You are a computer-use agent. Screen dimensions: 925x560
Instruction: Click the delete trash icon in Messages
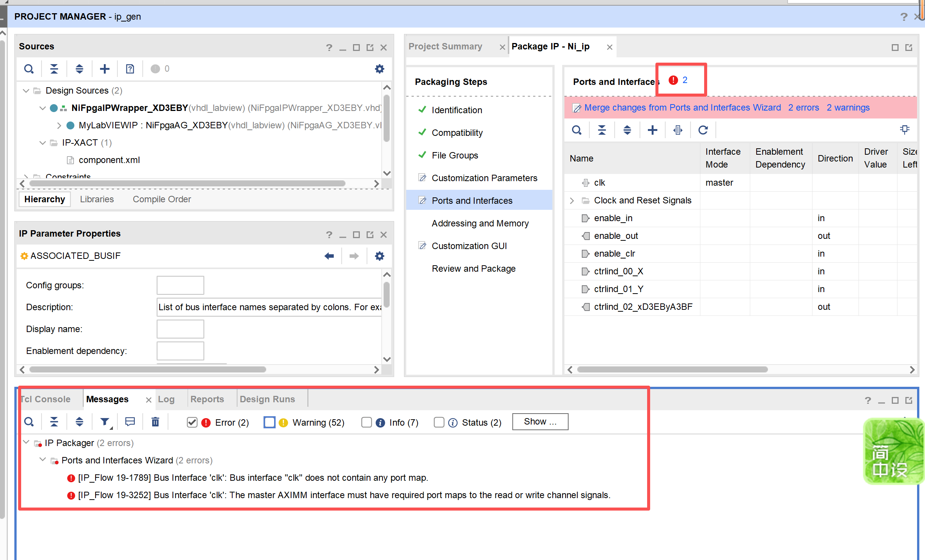click(x=155, y=422)
